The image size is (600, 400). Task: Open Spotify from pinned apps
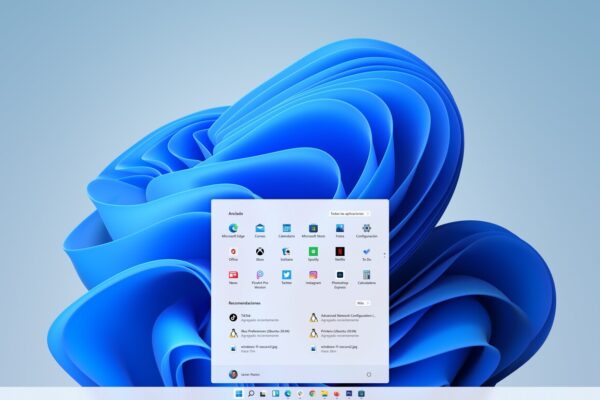tap(313, 254)
